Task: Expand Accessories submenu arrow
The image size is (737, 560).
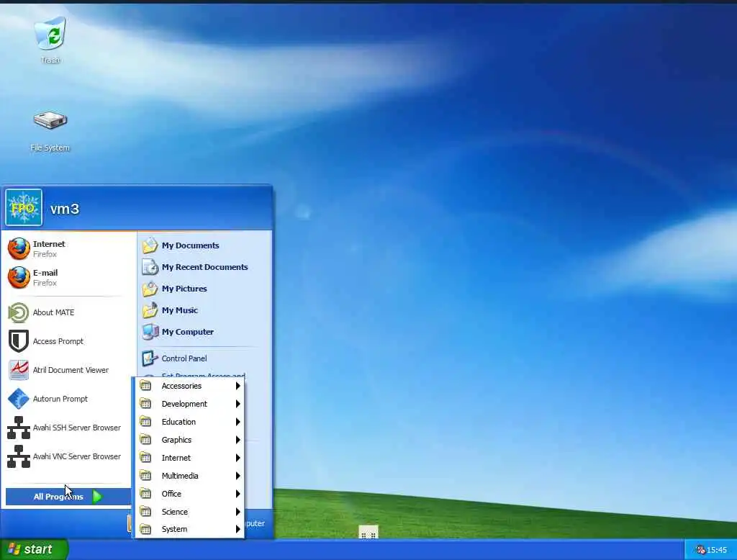Action: (x=238, y=386)
